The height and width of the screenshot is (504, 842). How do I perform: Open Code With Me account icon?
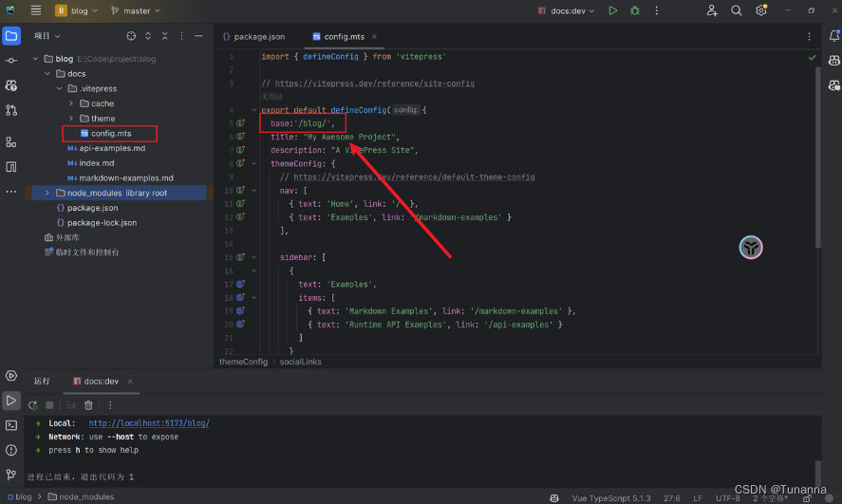(x=712, y=10)
